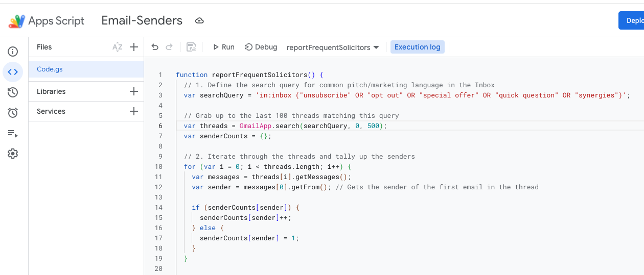Image resolution: width=644 pixels, height=275 pixels.
Task: Click the Save project disk icon
Action: click(191, 47)
